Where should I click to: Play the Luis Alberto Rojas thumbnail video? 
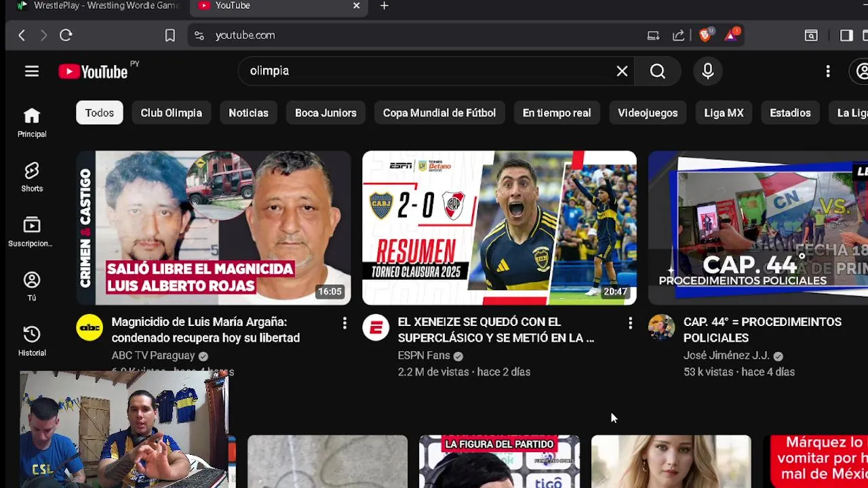[214, 228]
